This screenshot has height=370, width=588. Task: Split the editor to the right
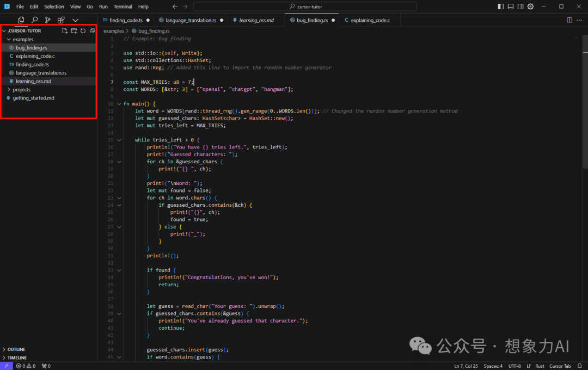tap(569, 20)
